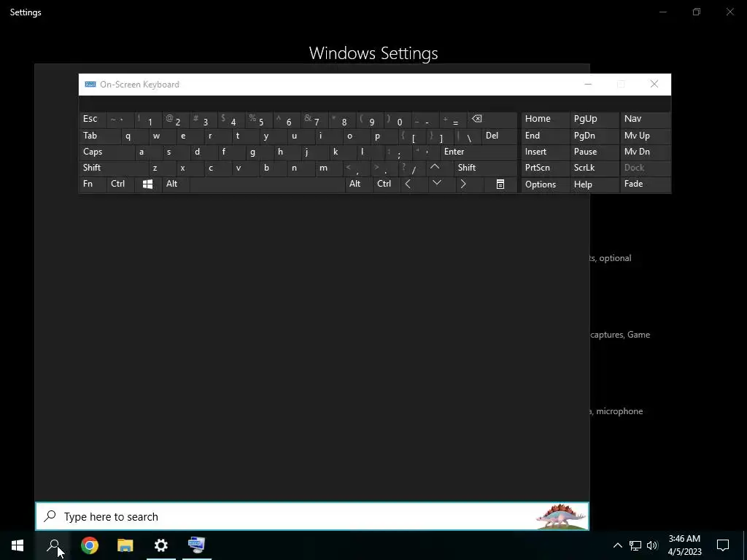Click the q key
This screenshot has width=747, height=560.
[134, 136]
